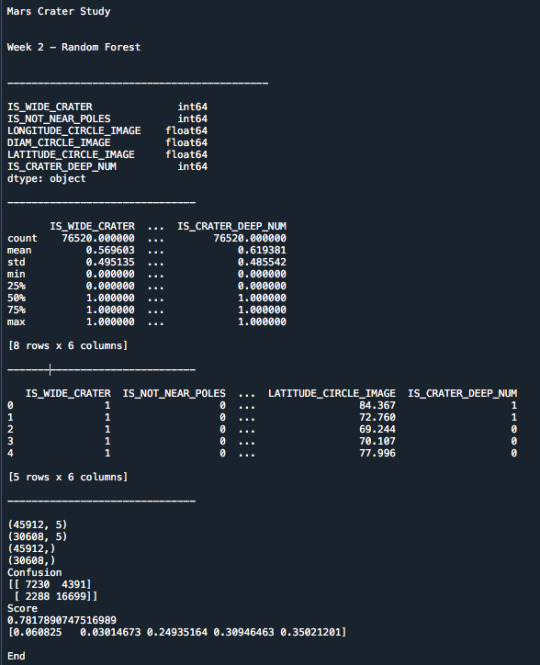
Task: Click the 'dtype: object' line
Action: tap(46, 179)
